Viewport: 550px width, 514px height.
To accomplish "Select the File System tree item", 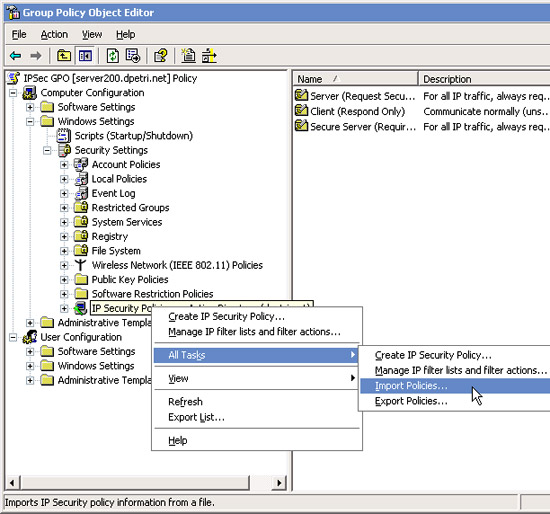I will click(116, 251).
